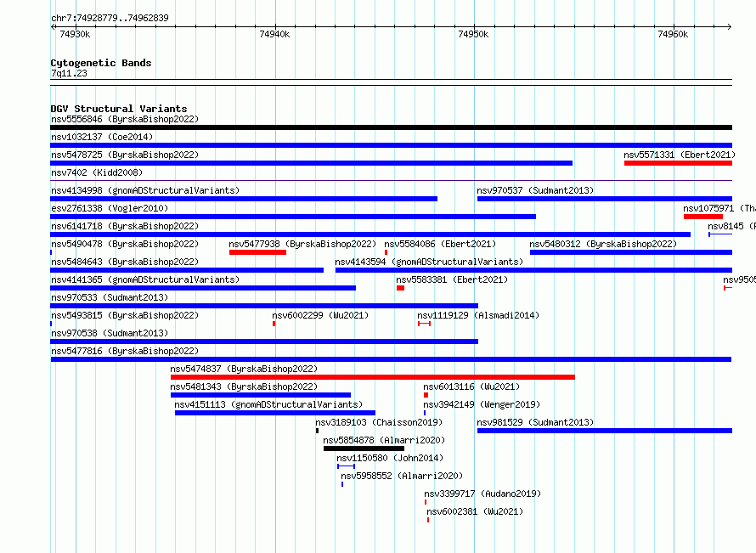The height and width of the screenshot is (553, 756).
Task: Click the red nsv1075971 variant bar
Action: 703,217
